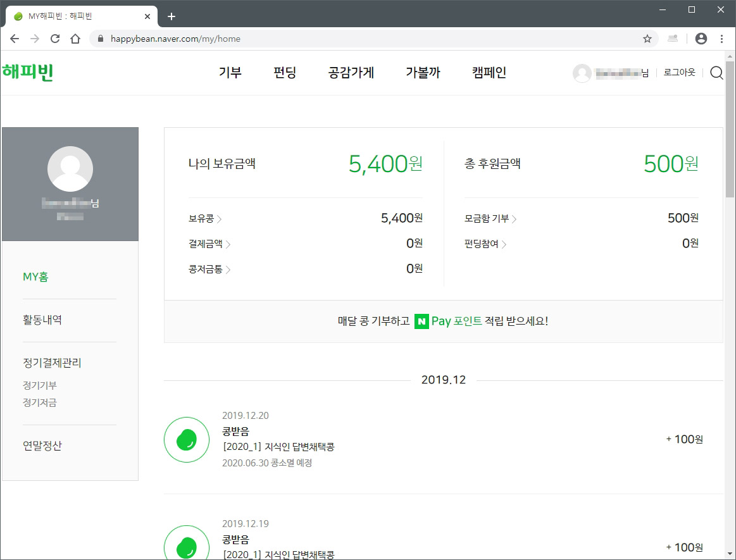Close the MY해피빈 tab

tap(147, 16)
